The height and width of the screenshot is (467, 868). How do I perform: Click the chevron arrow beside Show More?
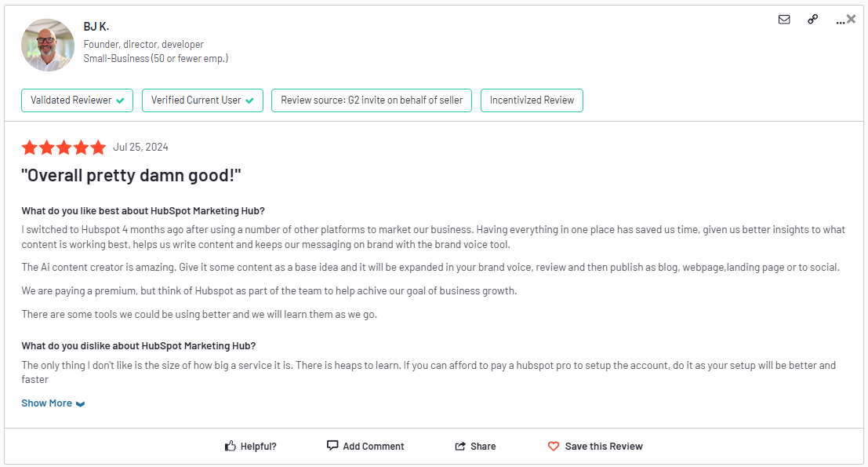pyautogui.click(x=79, y=403)
